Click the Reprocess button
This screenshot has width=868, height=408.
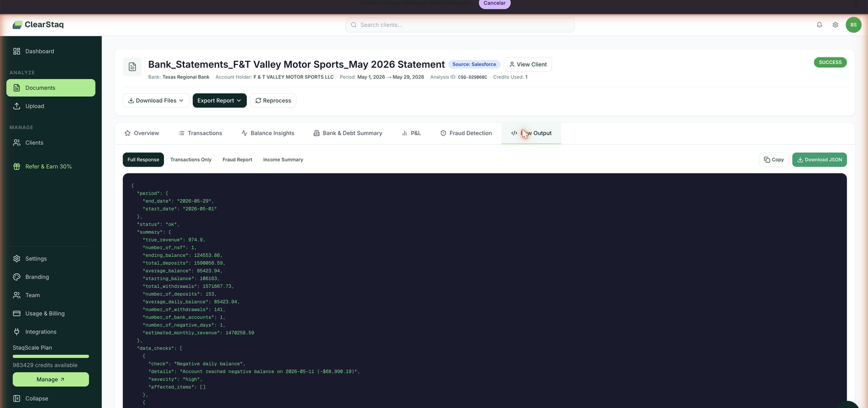pyautogui.click(x=273, y=101)
